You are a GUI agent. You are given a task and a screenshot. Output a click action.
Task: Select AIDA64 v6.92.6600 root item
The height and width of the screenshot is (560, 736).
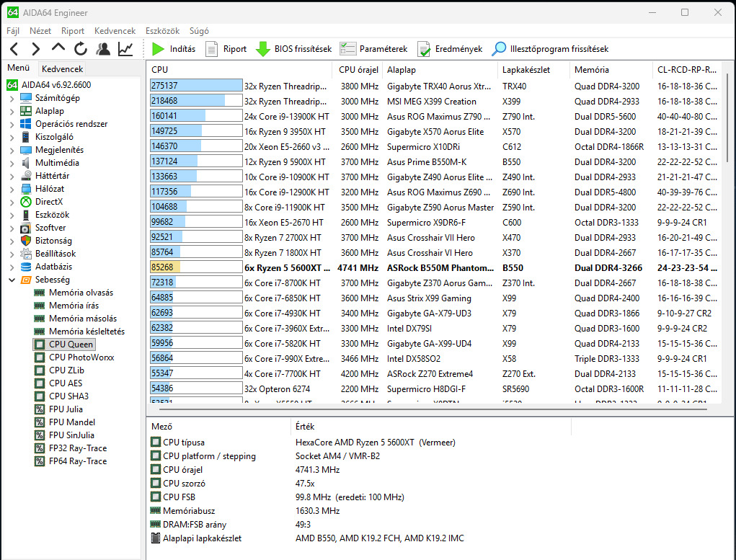(x=49, y=85)
